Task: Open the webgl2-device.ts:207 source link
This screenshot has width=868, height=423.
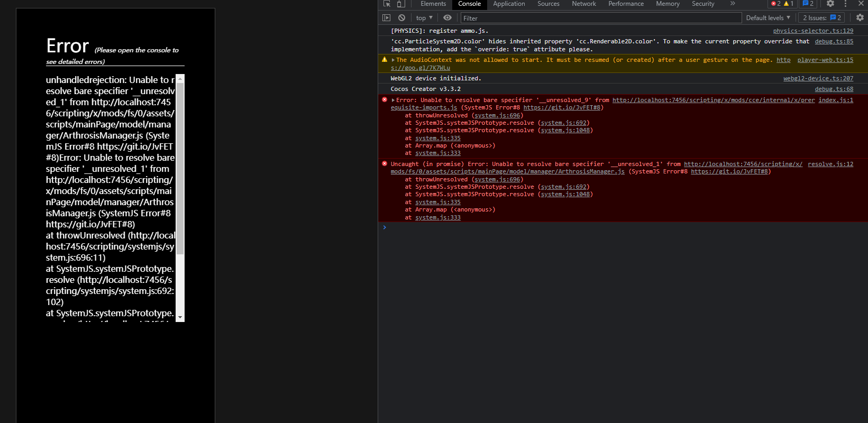Action: click(x=818, y=78)
